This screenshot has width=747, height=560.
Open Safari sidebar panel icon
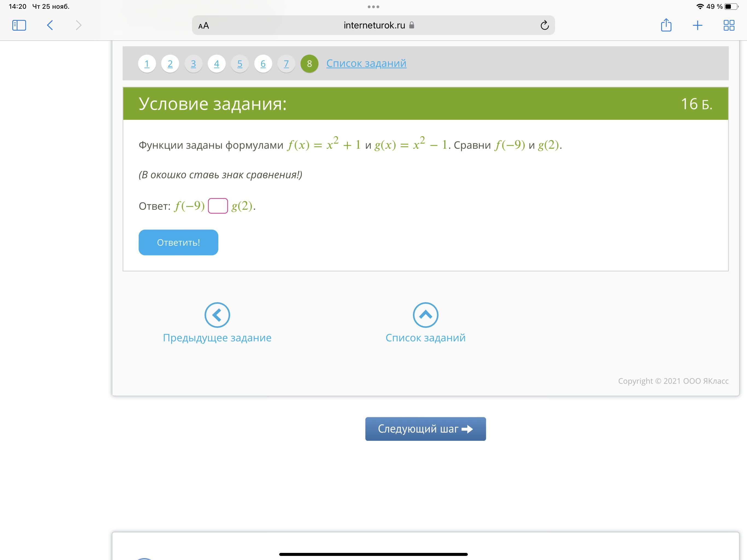[19, 25]
